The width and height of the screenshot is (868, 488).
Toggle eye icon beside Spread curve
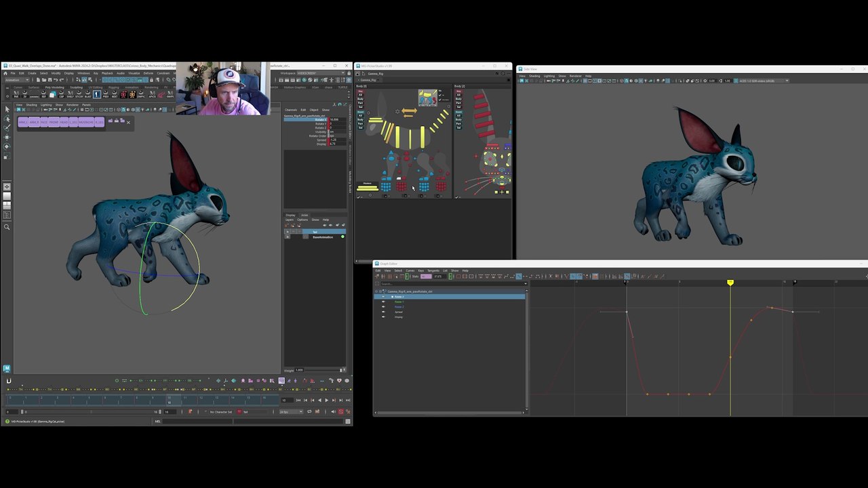pos(383,312)
